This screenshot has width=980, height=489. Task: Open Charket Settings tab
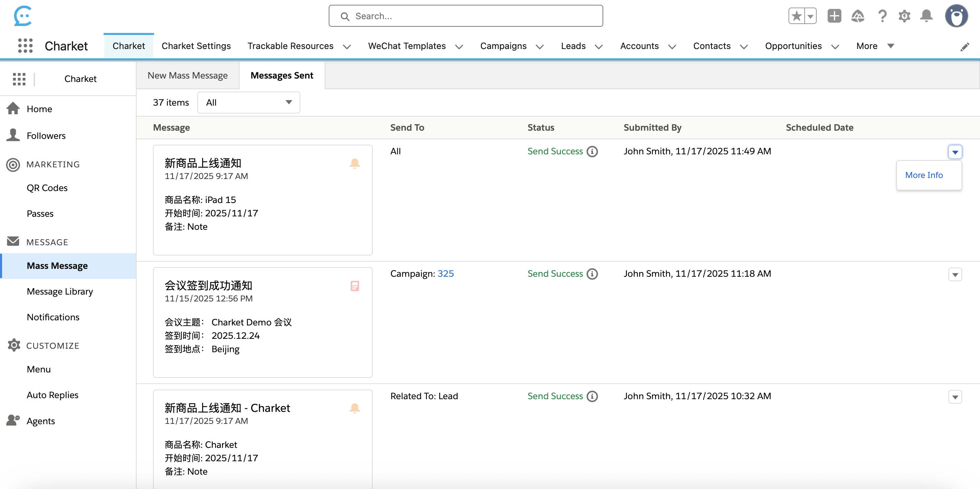196,46
